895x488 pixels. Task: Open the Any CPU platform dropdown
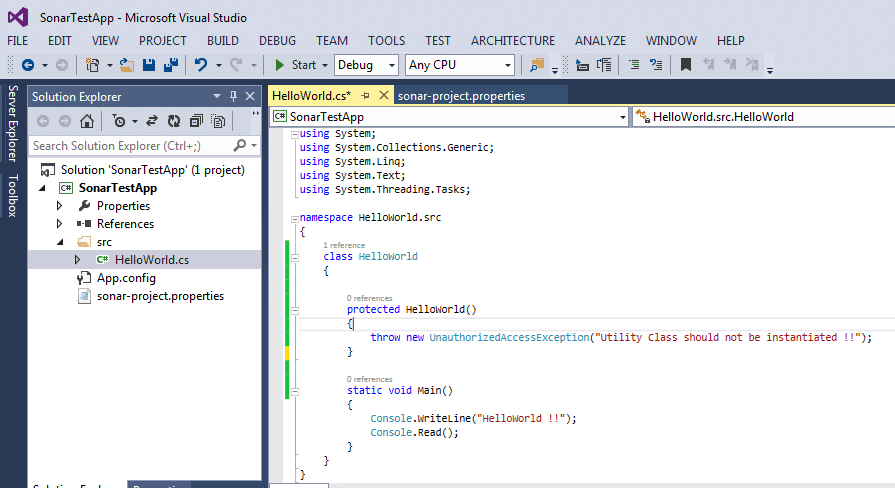coord(460,65)
